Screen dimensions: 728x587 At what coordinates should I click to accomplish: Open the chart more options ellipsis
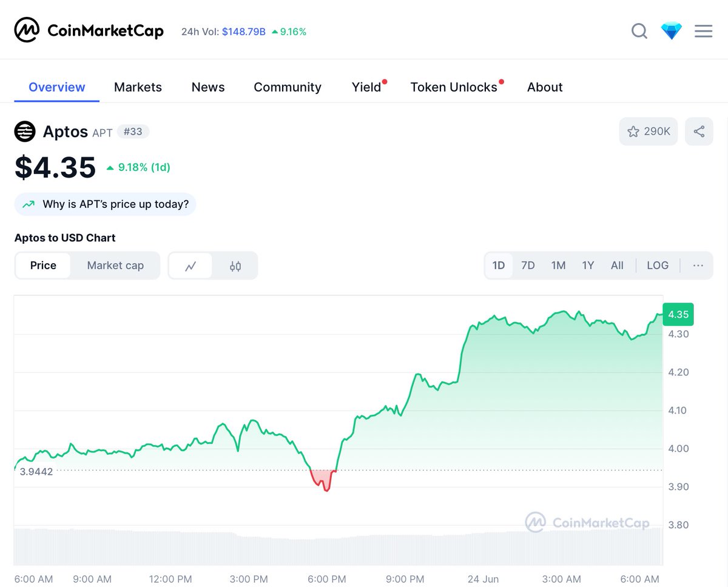698,266
